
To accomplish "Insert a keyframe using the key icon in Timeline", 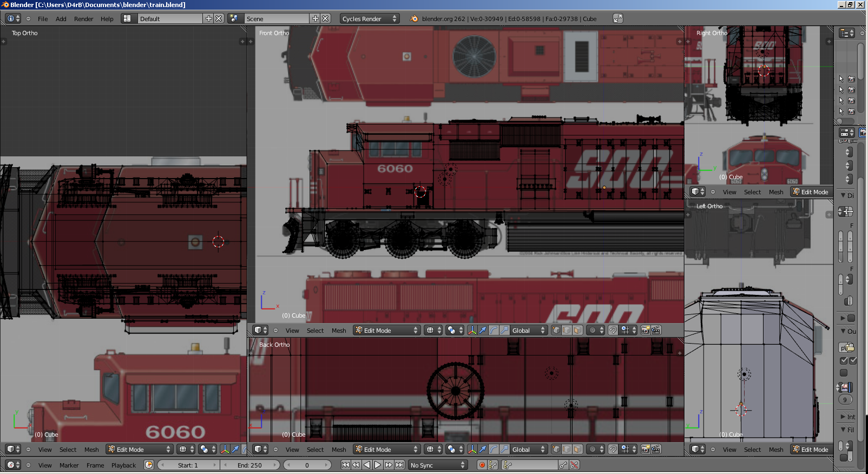I will pyautogui.click(x=563, y=465).
